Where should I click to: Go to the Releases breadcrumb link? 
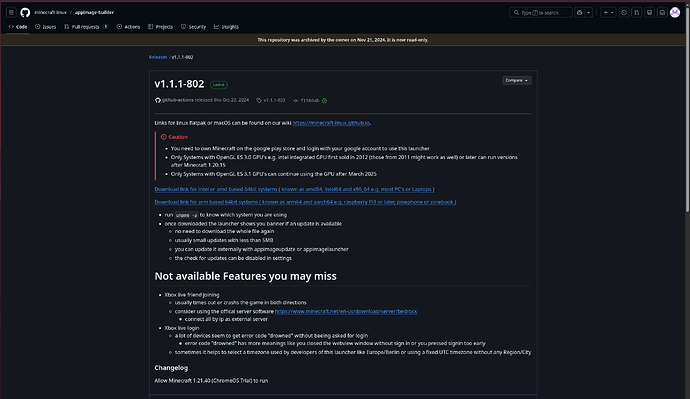pyautogui.click(x=158, y=57)
